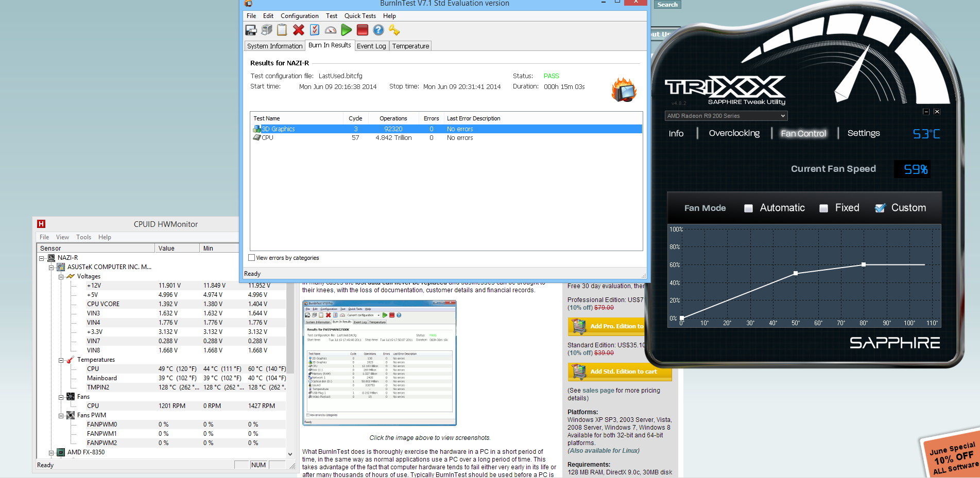Switch to the Temperature tab in BurnInTest
The image size is (980, 478).
tap(410, 46)
